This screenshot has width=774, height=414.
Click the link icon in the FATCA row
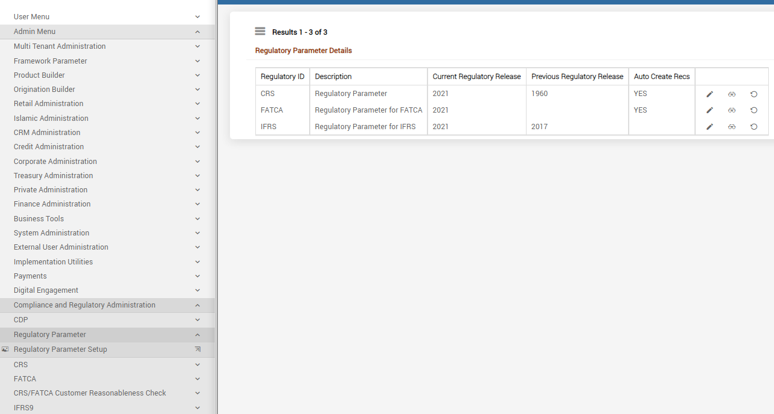(732, 111)
